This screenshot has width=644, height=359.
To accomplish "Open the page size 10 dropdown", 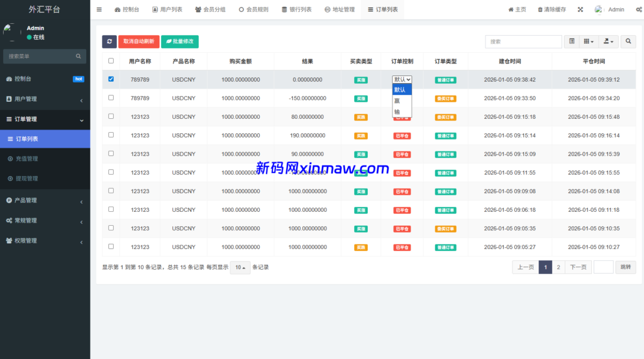I will coord(240,267).
